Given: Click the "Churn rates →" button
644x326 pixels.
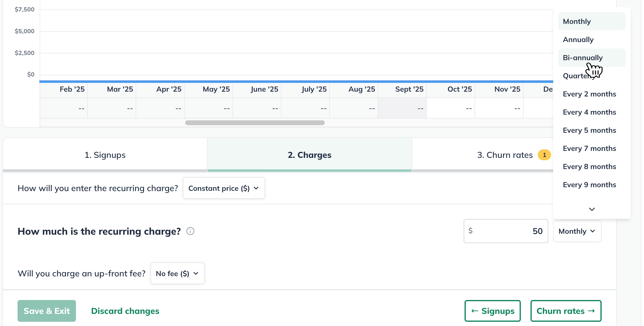Looking at the screenshot, I should (566, 311).
